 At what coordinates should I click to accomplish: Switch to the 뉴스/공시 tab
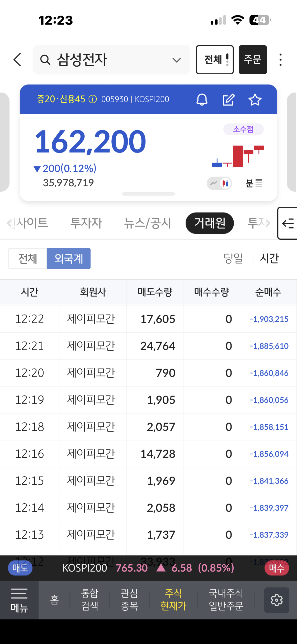(147, 223)
